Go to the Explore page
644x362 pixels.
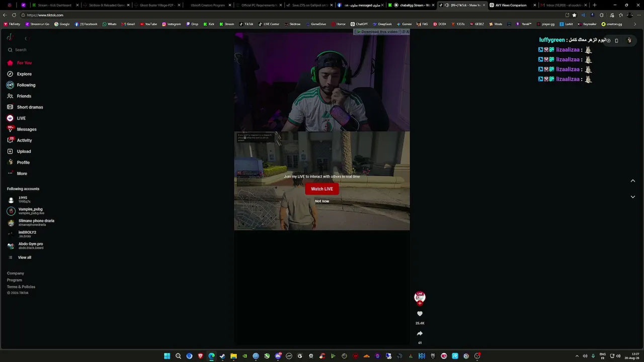pyautogui.click(x=20, y=74)
